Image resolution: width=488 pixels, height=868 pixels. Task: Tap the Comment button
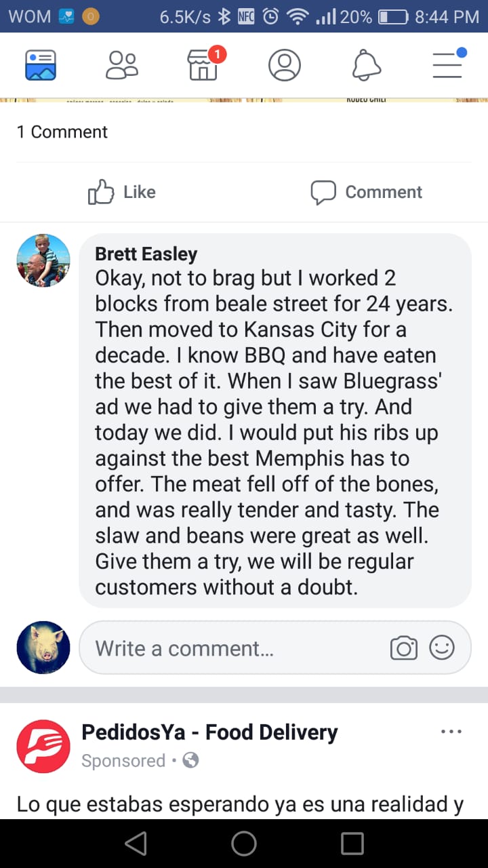coord(366,193)
